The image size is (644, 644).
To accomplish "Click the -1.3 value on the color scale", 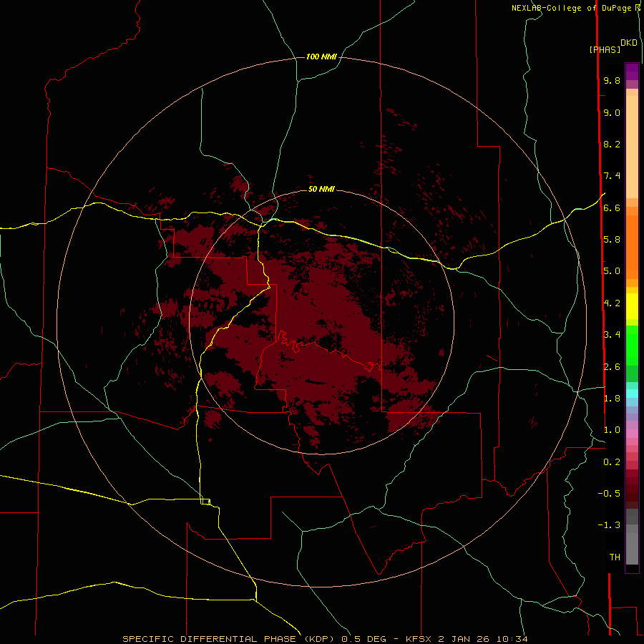I will click(609, 525).
